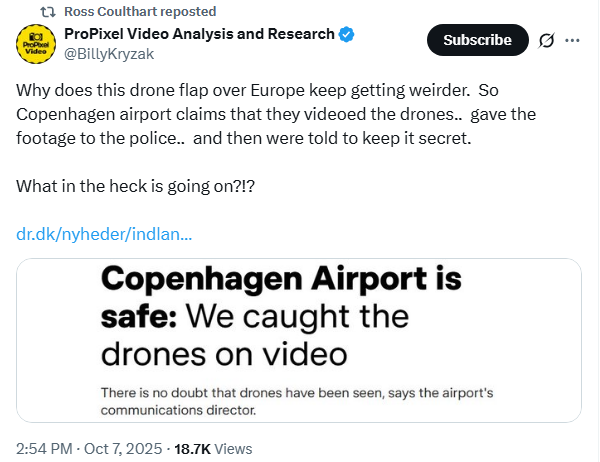Click "drones on video" in the card headline
Viewport: 600px width, 462px height.
coord(223,353)
